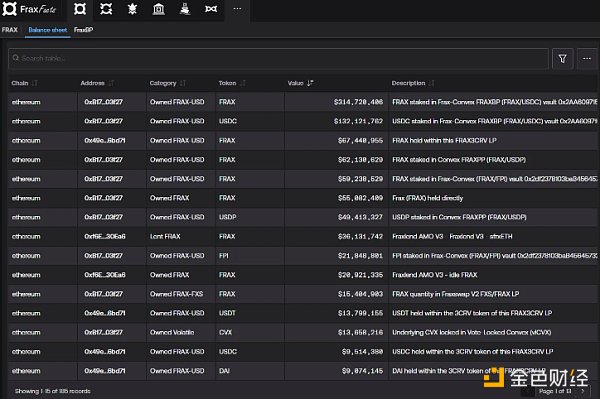This screenshot has height=399, width=600.
Task: Click the Frax Facts logo
Action: coord(29,9)
